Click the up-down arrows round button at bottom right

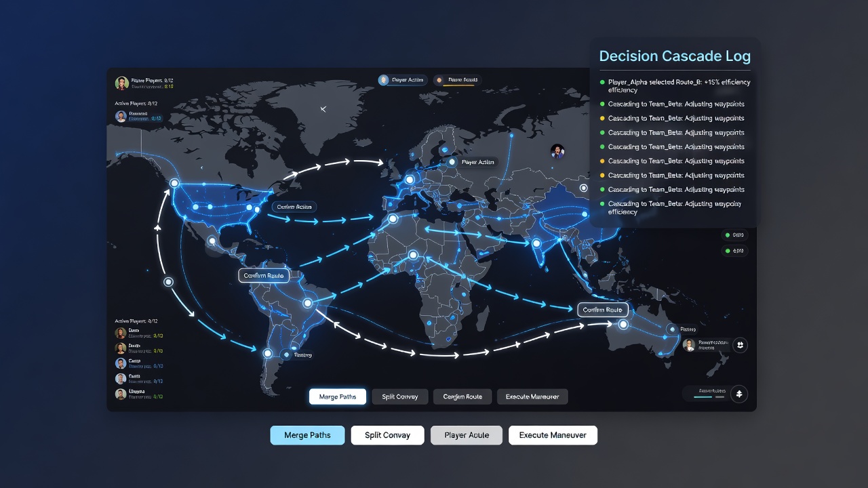[739, 394]
